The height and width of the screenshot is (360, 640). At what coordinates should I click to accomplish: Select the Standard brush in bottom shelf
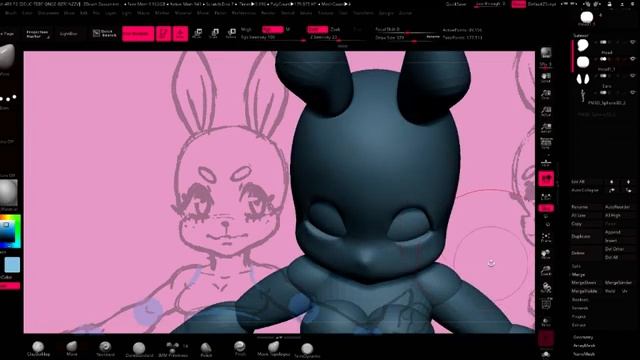[x=105, y=349]
